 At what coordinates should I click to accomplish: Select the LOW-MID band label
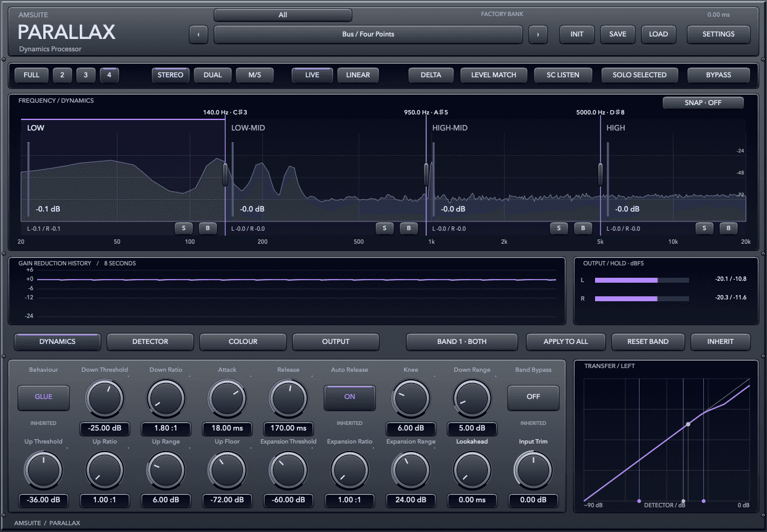coord(248,128)
